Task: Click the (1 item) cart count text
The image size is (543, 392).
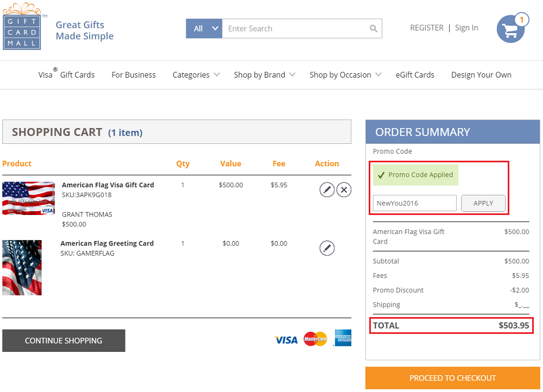Action: (x=125, y=132)
